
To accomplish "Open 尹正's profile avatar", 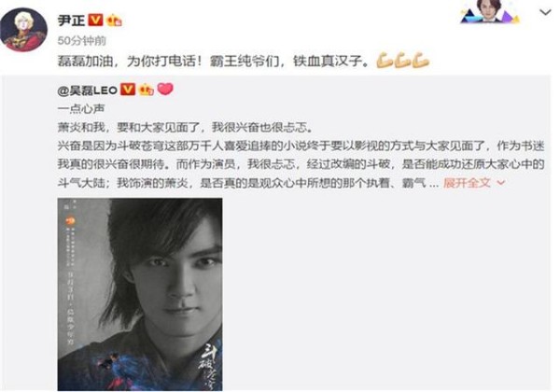I will point(23,29).
